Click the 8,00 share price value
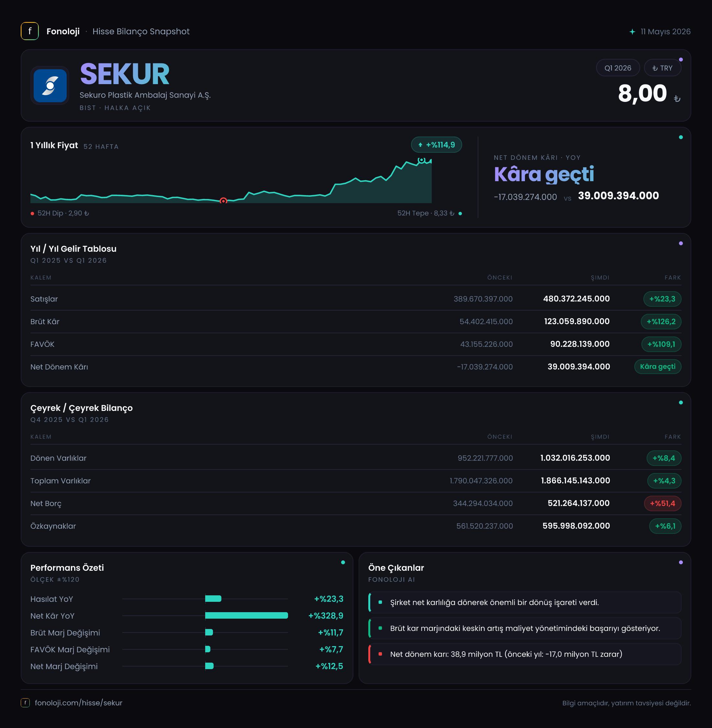The height and width of the screenshot is (728, 712). tap(642, 94)
